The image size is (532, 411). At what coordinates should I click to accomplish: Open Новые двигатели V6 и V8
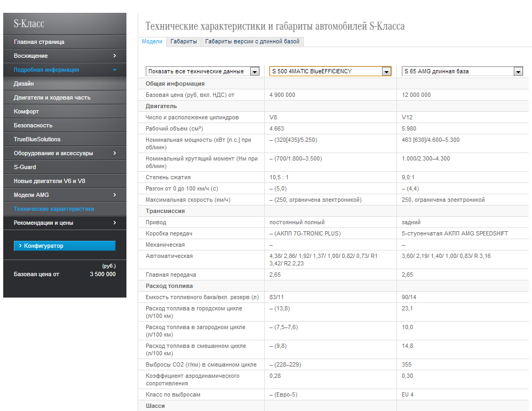pos(49,181)
